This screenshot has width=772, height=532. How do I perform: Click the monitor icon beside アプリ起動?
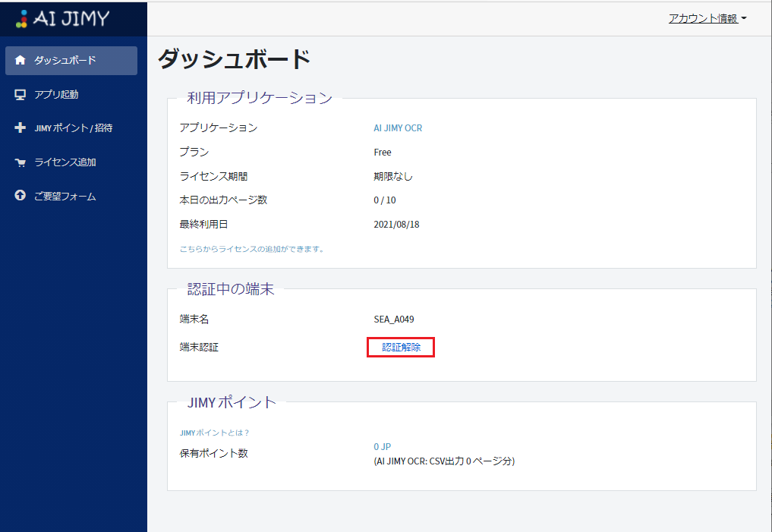[x=20, y=95]
